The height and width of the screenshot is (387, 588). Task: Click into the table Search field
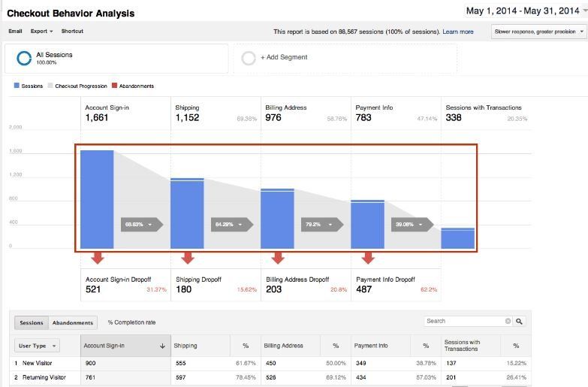pos(465,322)
